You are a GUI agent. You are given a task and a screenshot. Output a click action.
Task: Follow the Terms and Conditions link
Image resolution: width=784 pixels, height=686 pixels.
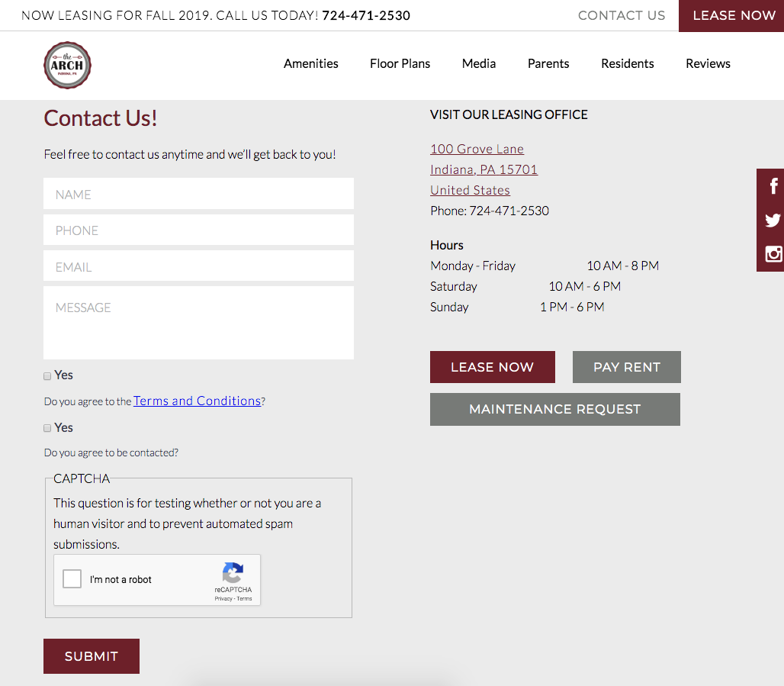197,401
